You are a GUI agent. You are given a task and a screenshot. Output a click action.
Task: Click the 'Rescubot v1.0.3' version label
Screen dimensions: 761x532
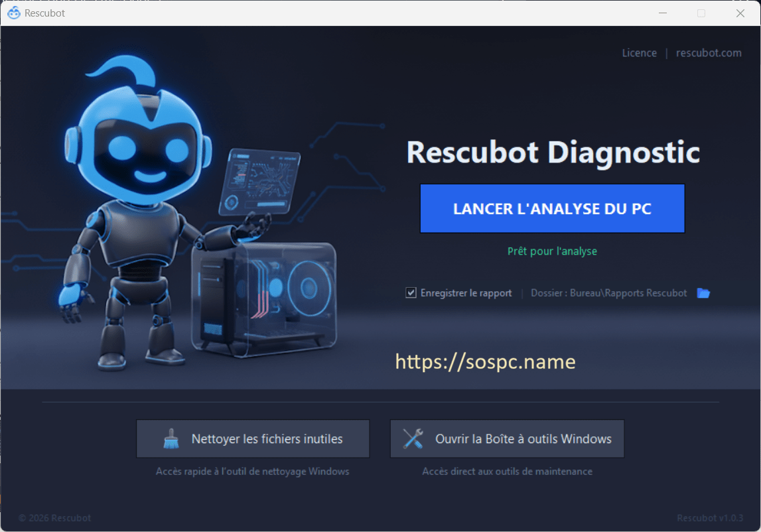pos(710,518)
